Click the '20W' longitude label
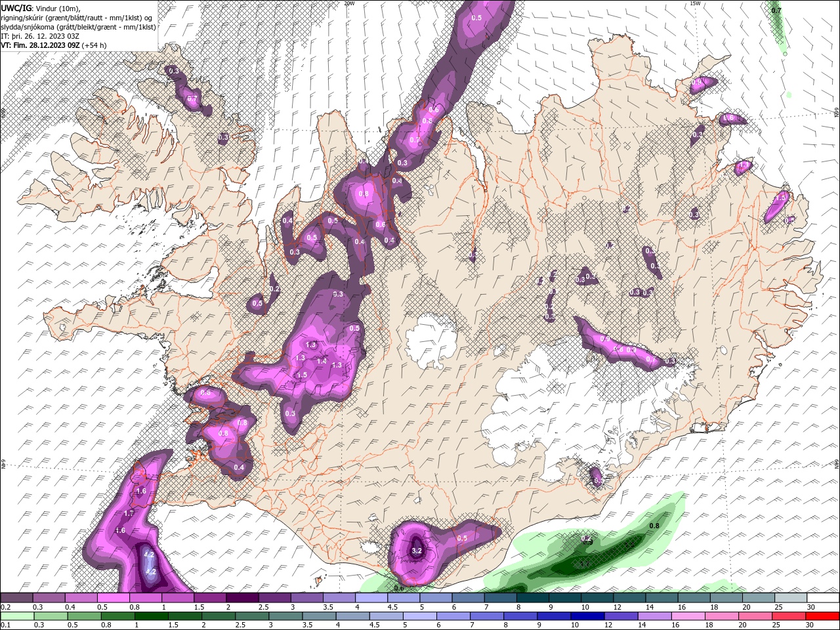 pyautogui.click(x=349, y=3)
